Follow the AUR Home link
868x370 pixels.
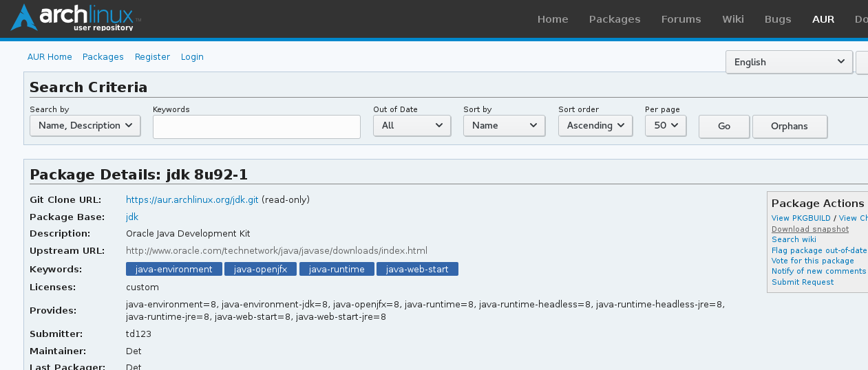pyautogui.click(x=50, y=57)
